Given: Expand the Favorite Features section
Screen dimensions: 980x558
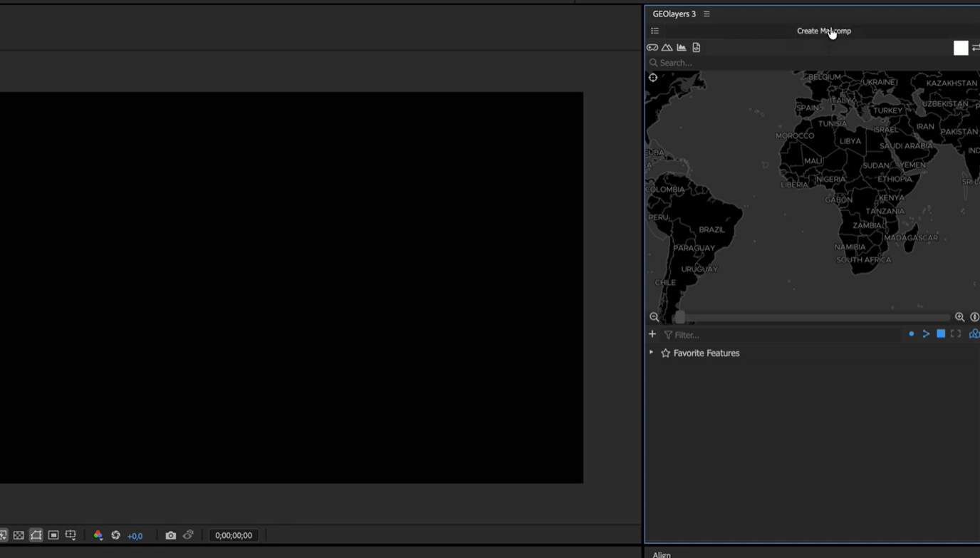Looking at the screenshot, I should (652, 352).
